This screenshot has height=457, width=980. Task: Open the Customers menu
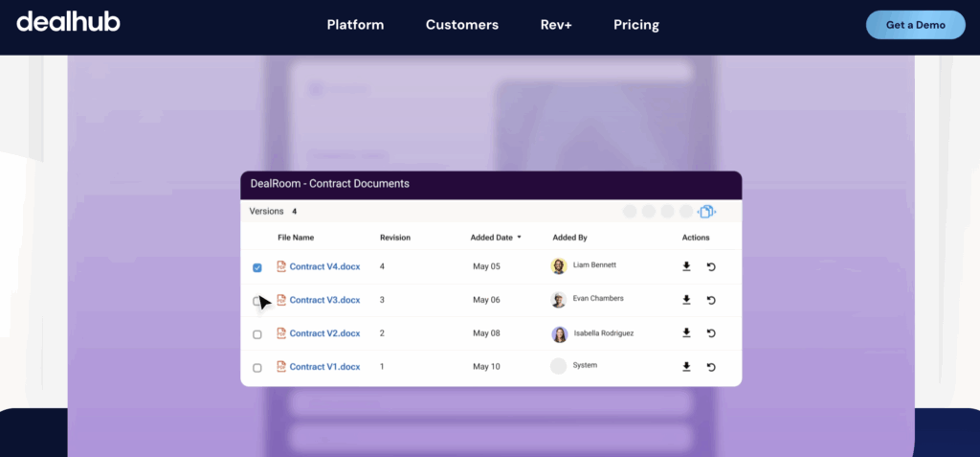pyautogui.click(x=461, y=25)
